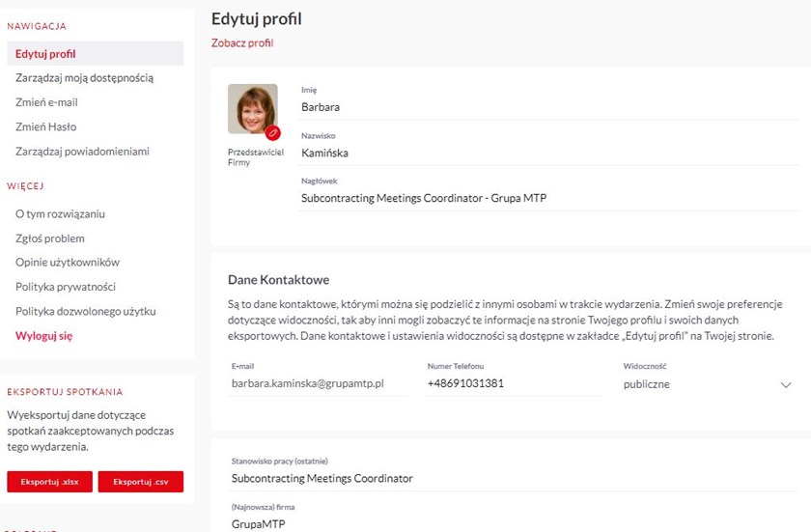Select 'Edytuj profil' in navigation
811x532 pixels.
[45, 54]
